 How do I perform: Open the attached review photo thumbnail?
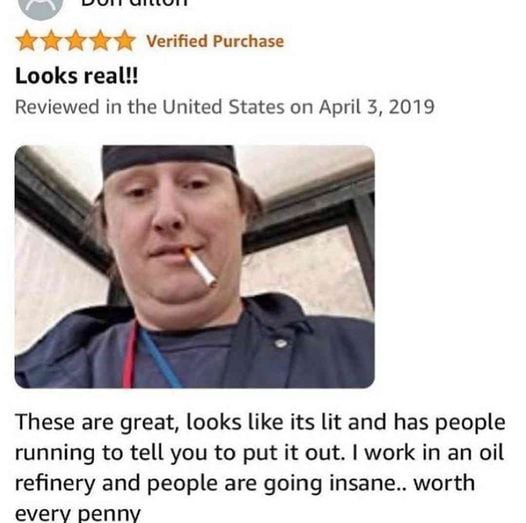[195, 267]
